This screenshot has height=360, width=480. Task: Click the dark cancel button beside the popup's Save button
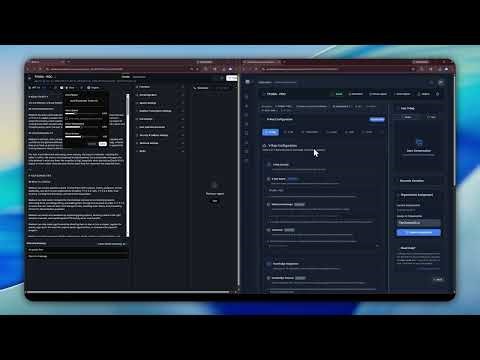pyautogui.click(x=92, y=144)
